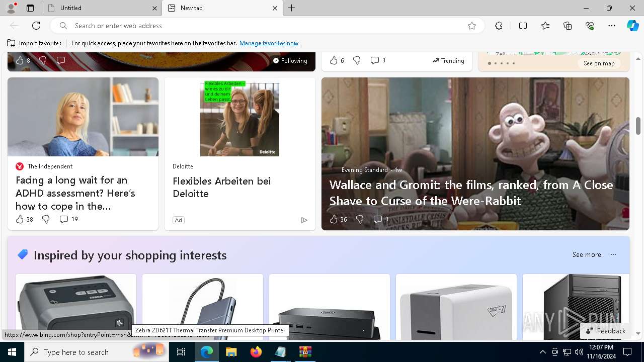
Task: Open Manage favorites now link
Action: click(269, 43)
